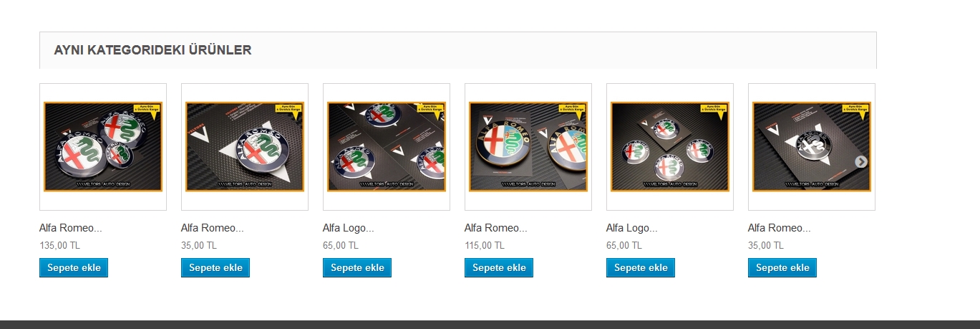The height and width of the screenshot is (329, 980).
Task: Open the second product image priced 35,00 TL
Action: (x=245, y=147)
